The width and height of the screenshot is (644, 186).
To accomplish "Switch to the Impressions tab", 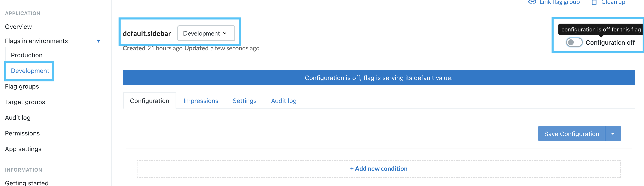I will click(201, 101).
